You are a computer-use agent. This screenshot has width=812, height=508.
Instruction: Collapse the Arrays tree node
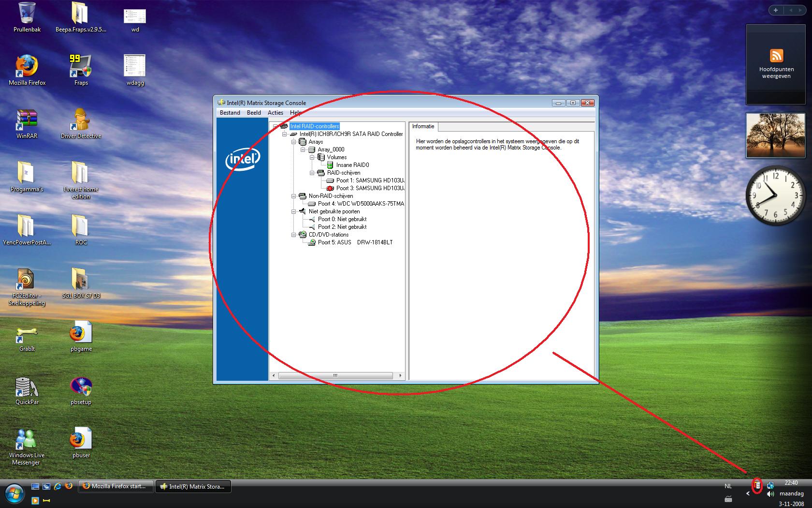coord(293,142)
